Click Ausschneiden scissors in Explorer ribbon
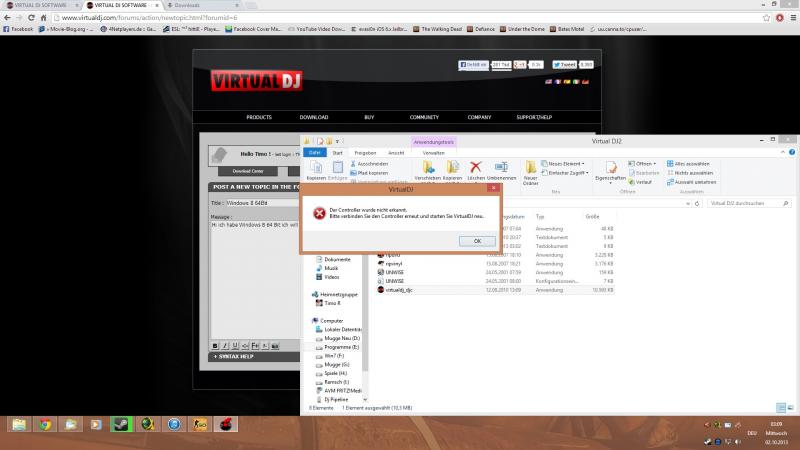 tap(369, 164)
